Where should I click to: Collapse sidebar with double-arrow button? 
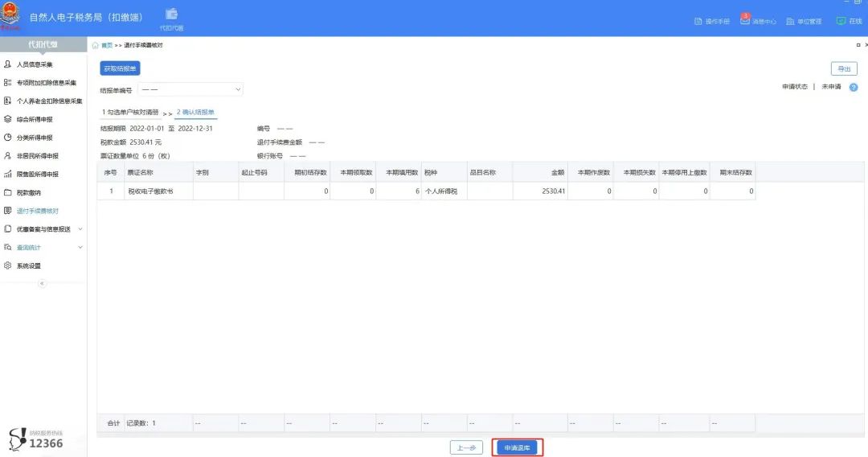click(x=42, y=283)
